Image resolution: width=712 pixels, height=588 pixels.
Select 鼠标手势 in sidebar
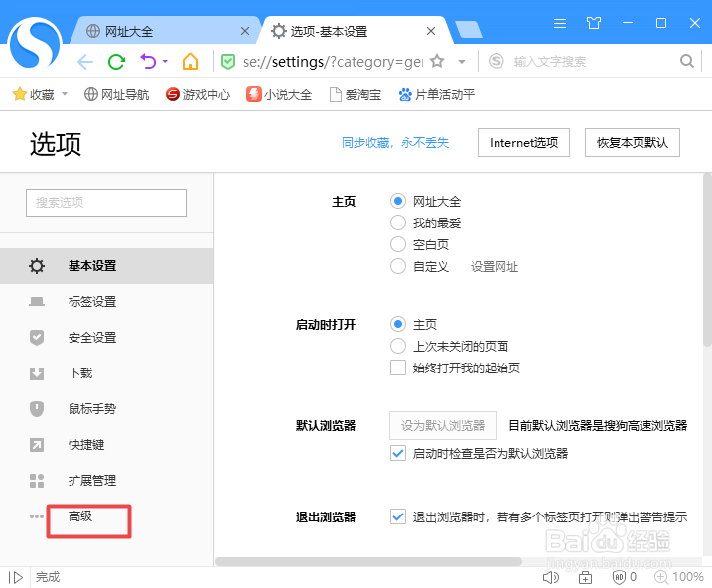click(x=106, y=409)
